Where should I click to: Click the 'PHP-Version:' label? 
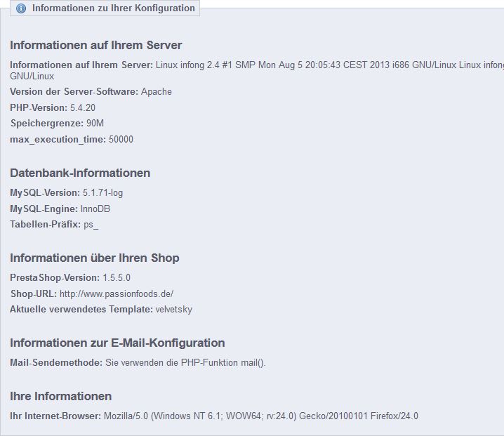point(39,107)
